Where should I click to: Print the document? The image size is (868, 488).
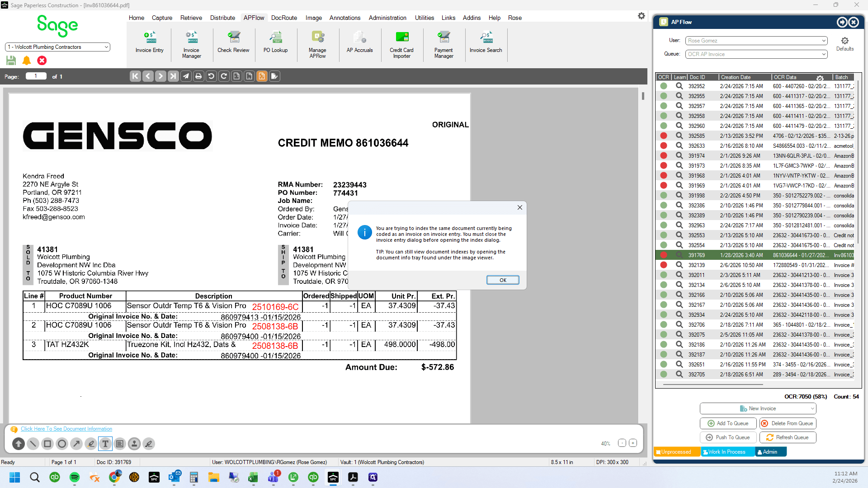tap(198, 76)
